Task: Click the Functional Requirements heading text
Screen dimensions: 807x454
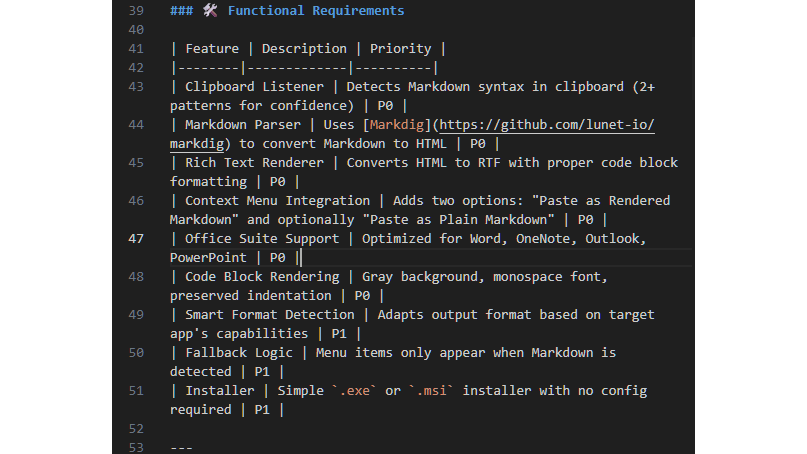Action: (316, 11)
